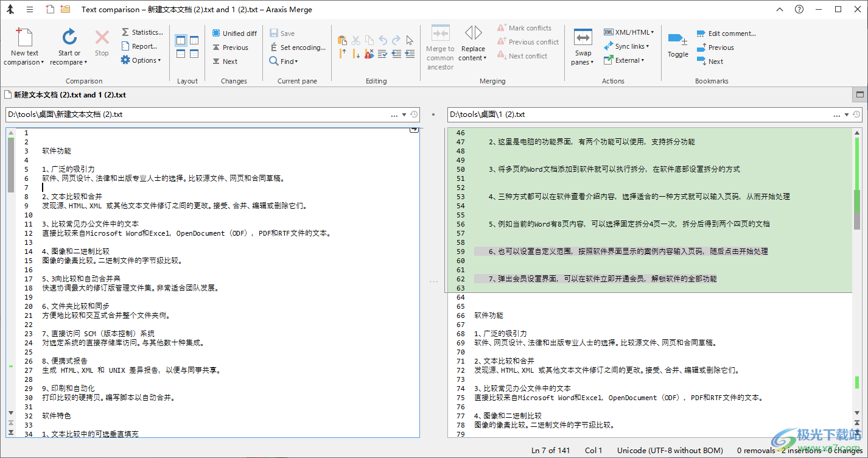Click left overview strip scroll thumb
The width and height of the screenshot is (868, 458).
[11, 164]
